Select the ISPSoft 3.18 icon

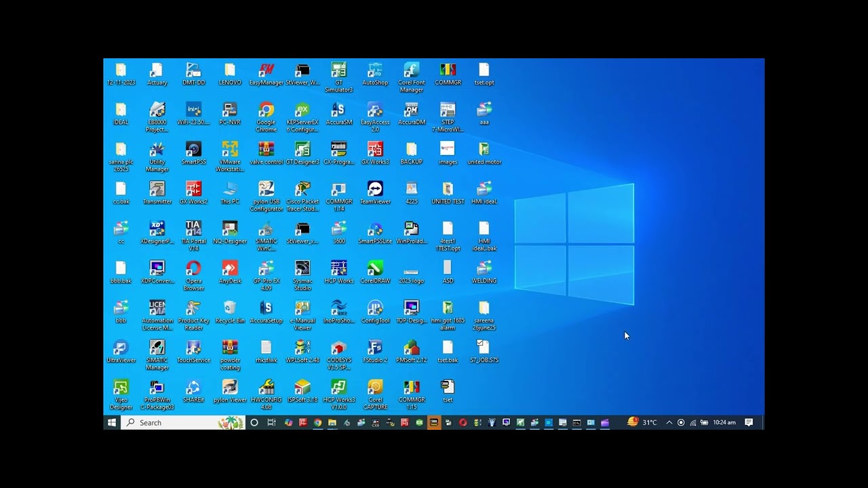pos(302,391)
